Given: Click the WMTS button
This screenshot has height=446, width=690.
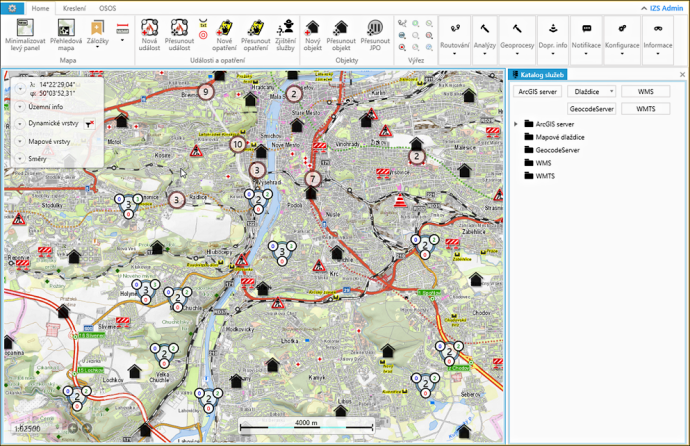Looking at the screenshot, I should (645, 109).
